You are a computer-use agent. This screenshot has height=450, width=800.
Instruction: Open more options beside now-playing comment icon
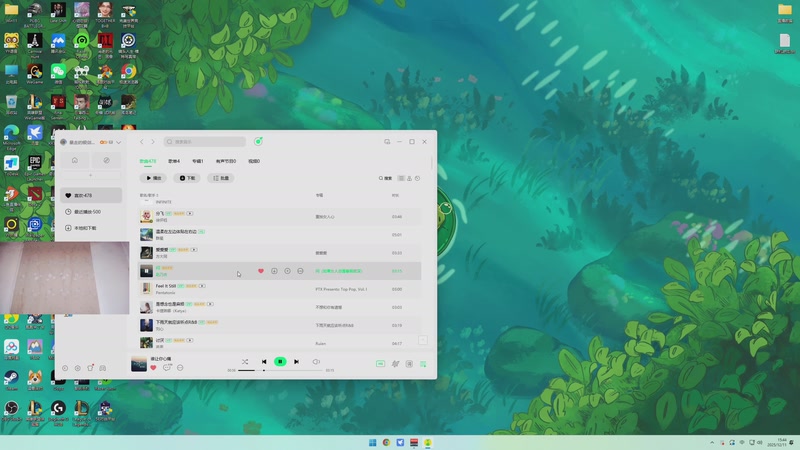(x=180, y=367)
